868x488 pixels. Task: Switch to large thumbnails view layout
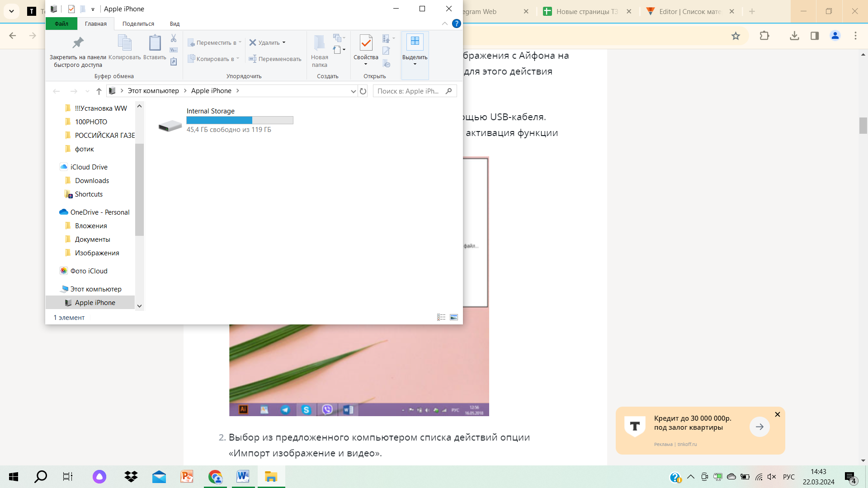454,317
